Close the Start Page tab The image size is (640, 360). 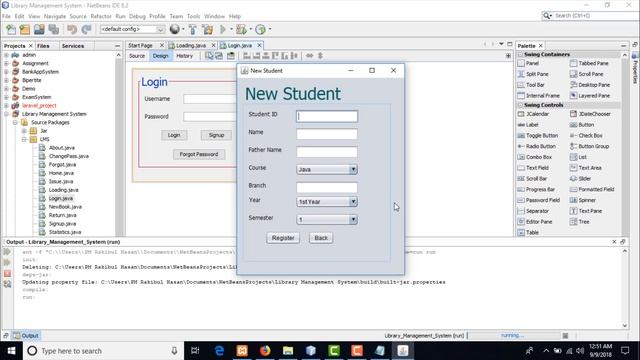pyautogui.click(x=162, y=45)
